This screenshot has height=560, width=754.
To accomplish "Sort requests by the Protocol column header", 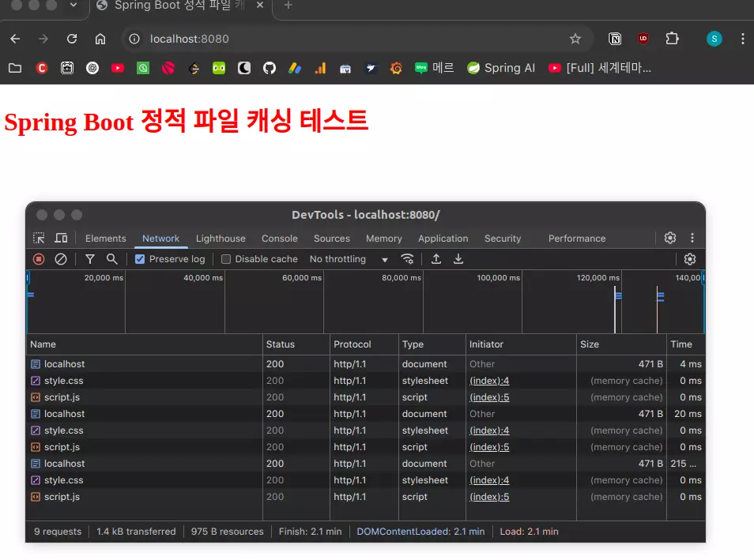I will point(364,344).
